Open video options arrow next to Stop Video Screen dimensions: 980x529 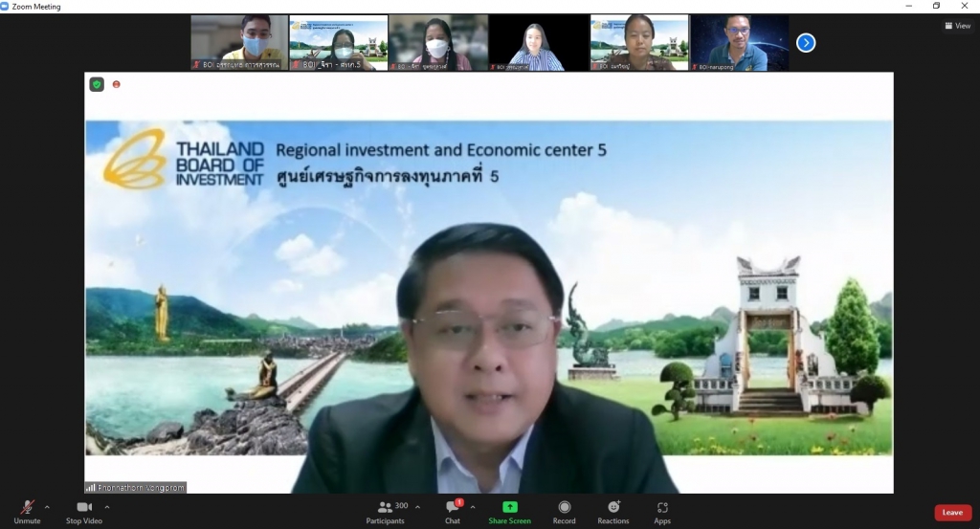107,507
